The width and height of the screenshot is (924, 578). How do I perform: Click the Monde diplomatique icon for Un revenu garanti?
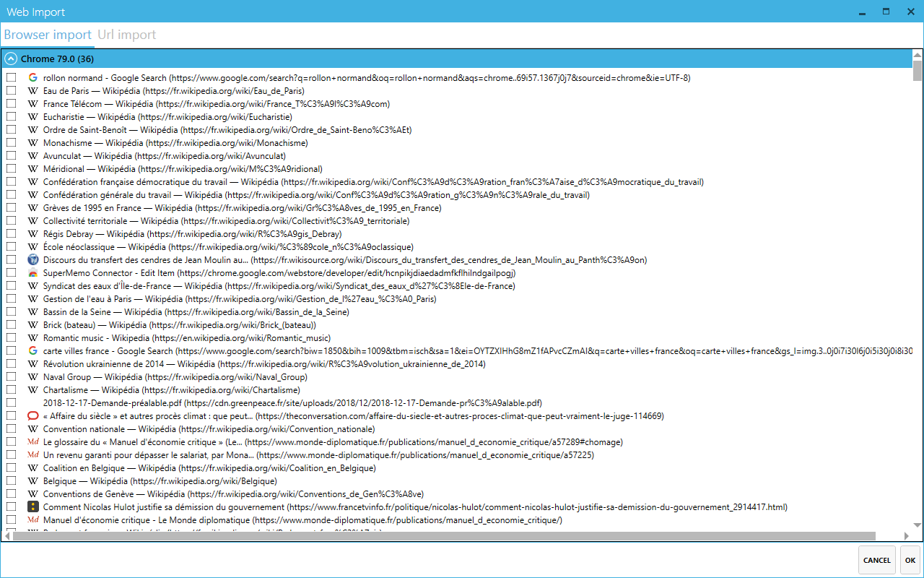[x=32, y=455]
